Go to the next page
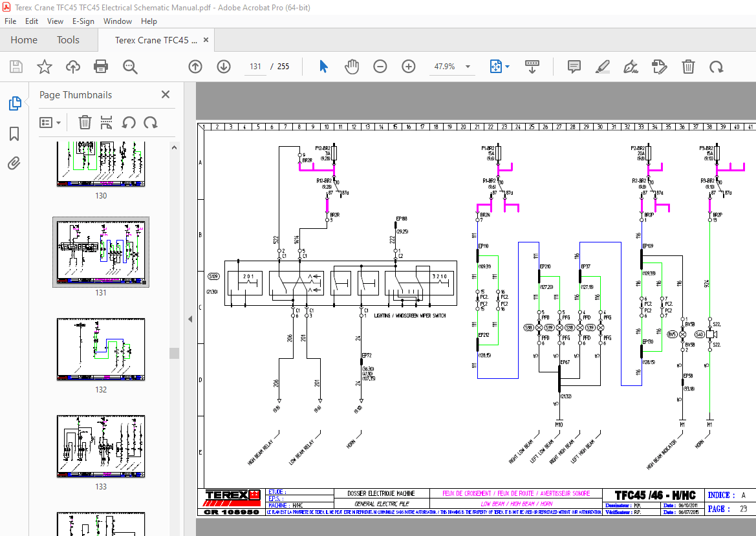The height and width of the screenshot is (536, 756). point(223,66)
